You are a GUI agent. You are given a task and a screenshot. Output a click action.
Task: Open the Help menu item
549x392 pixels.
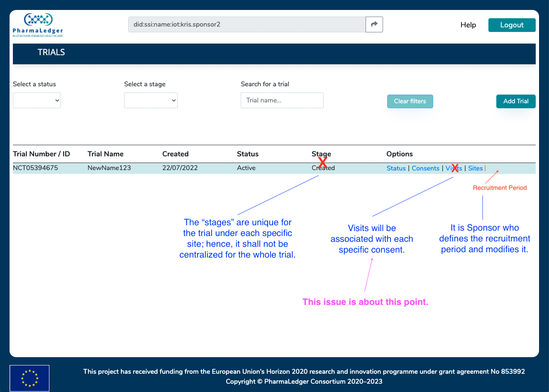pyautogui.click(x=468, y=25)
